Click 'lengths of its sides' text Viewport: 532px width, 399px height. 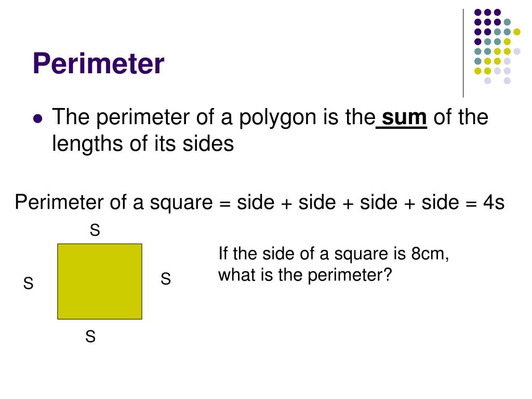143,144
